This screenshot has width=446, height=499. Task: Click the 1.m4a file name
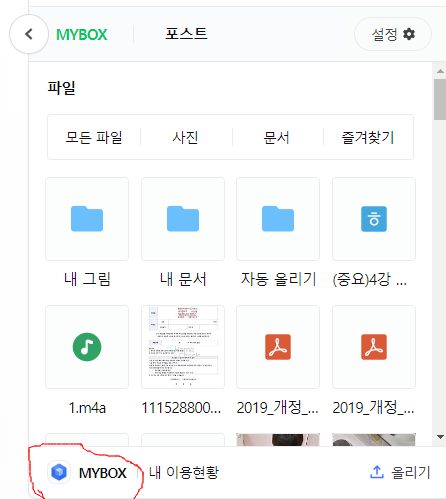[x=87, y=408]
